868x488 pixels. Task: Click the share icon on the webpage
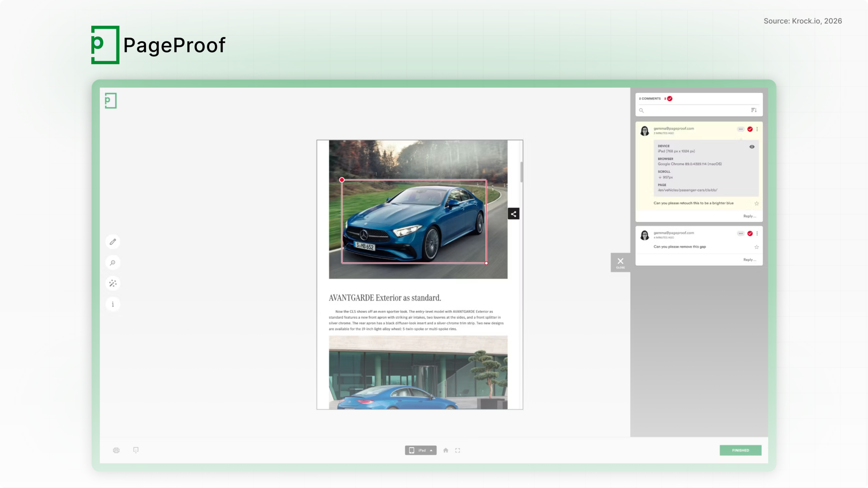click(x=513, y=214)
